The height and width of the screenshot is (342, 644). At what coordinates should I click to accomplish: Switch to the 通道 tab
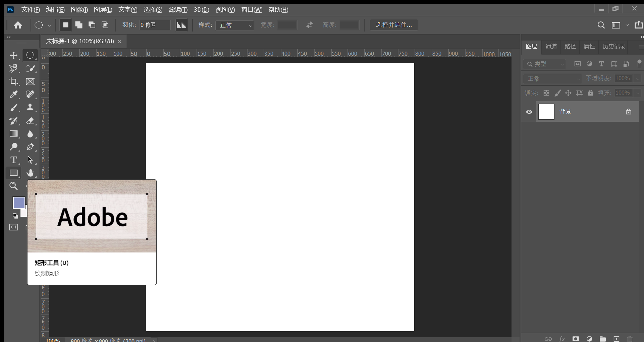(x=551, y=47)
